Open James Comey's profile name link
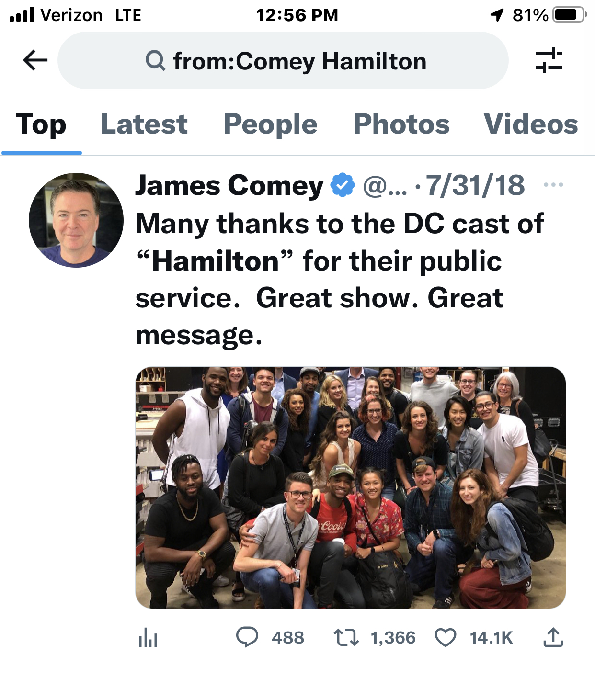 click(x=229, y=186)
